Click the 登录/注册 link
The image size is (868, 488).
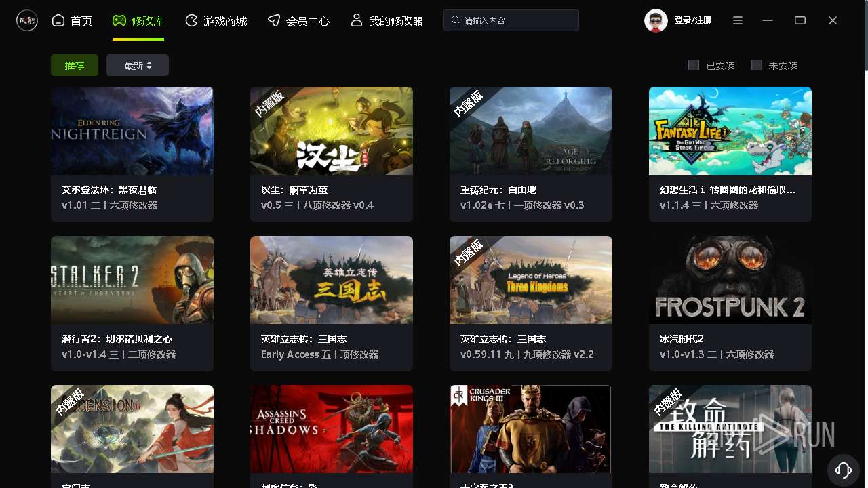pyautogui.click(x=693, y=20)
